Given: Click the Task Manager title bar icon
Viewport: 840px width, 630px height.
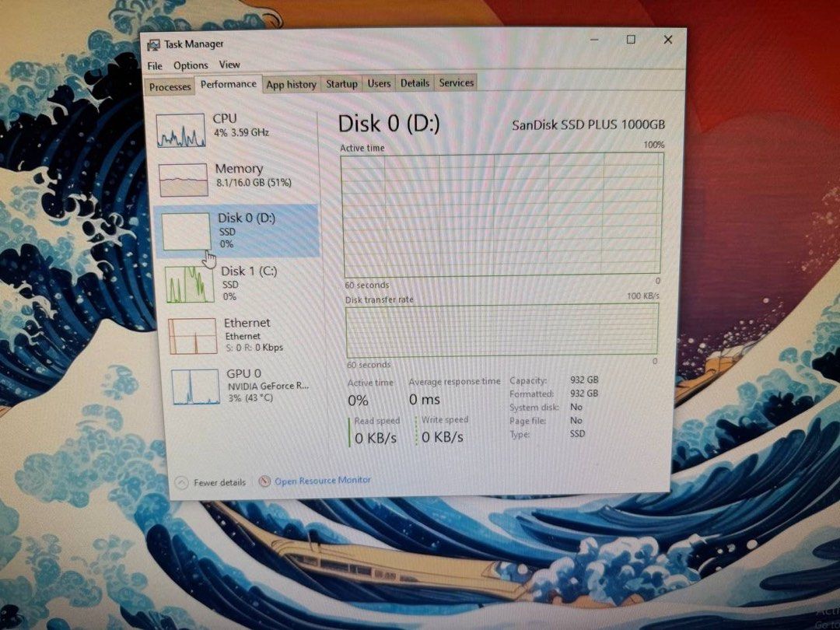Looking at the screenshot, I should point(153,45).
